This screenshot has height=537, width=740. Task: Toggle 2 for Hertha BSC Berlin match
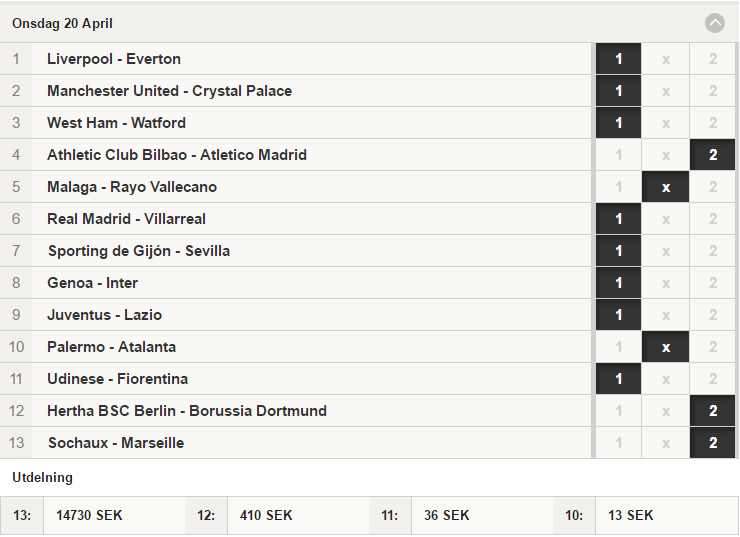713,411
